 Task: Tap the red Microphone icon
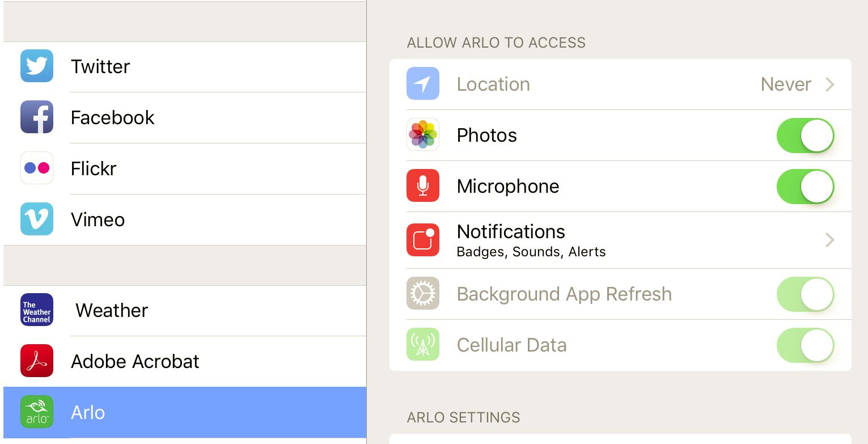(423, 186)
